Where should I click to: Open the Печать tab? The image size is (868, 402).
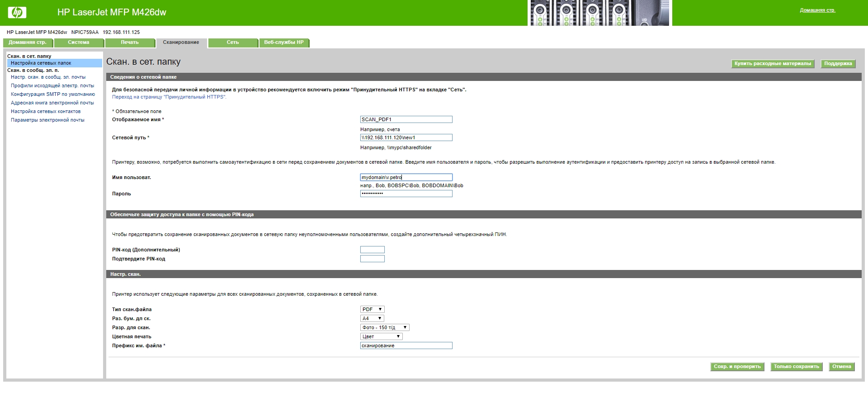(130, 43)
